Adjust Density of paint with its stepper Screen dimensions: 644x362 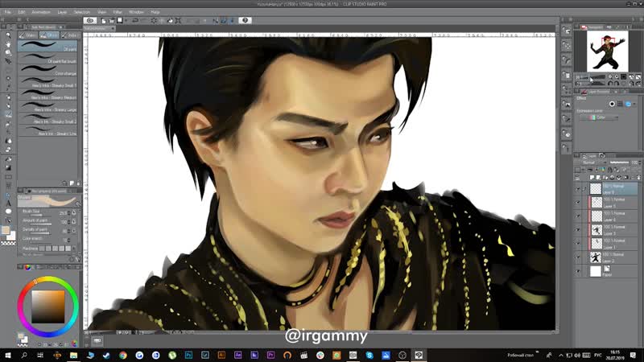[69, 231]
